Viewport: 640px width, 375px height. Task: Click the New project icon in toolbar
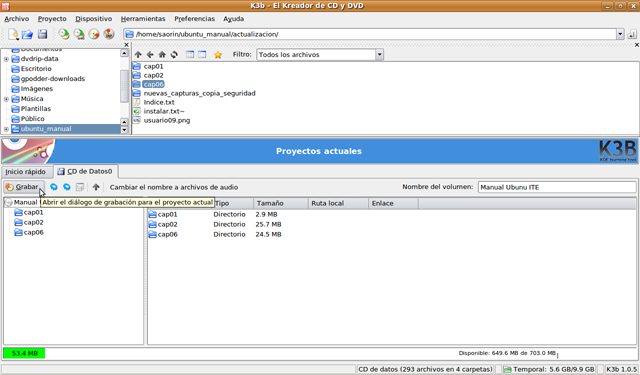(x=13, y=34)
